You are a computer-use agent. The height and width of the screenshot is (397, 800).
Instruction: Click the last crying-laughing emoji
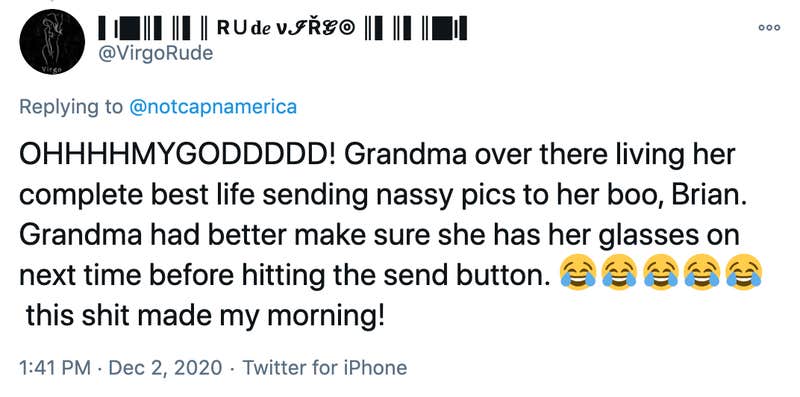[745, 272]
